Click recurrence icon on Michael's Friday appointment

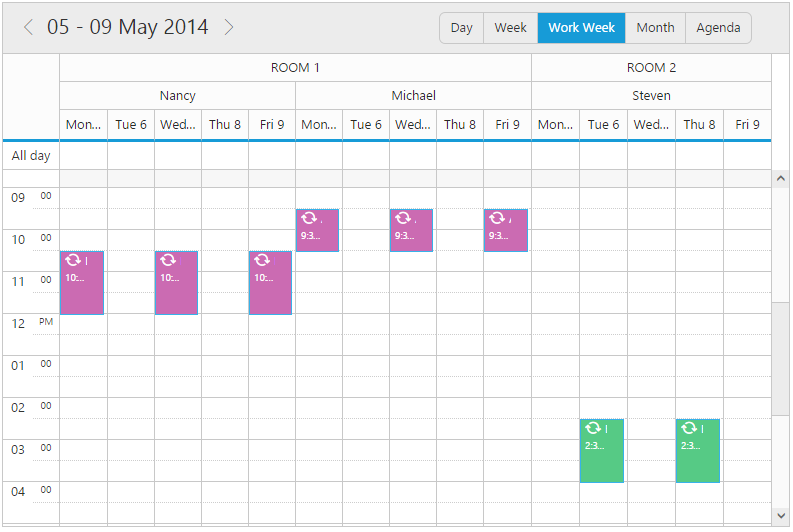click(497, 218)
